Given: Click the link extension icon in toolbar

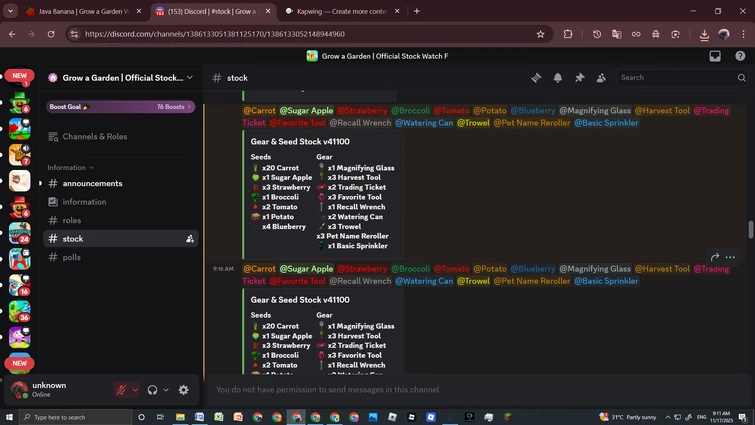Looking at the screenshot, I should coord(636,34).
